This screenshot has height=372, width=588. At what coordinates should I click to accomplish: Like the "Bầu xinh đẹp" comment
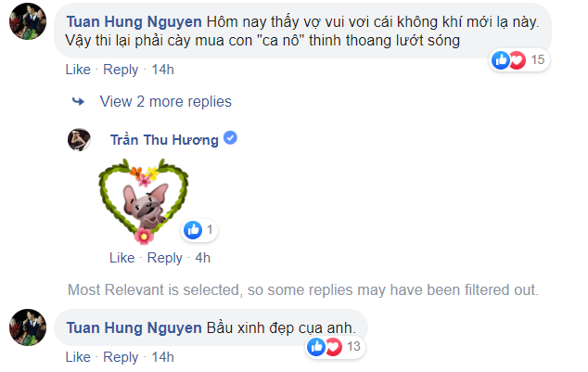tap(78, 357)
